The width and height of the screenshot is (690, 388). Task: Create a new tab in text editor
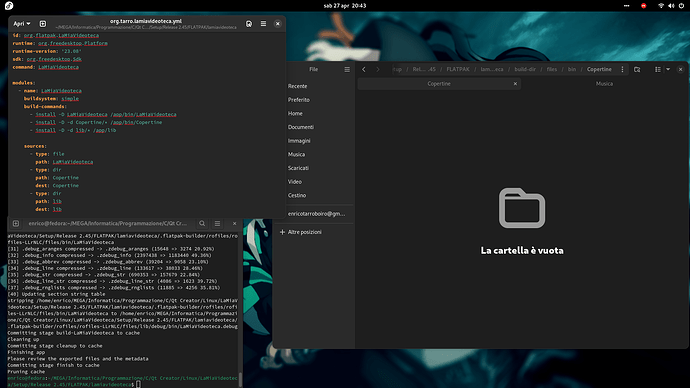[x=43, y=24]
